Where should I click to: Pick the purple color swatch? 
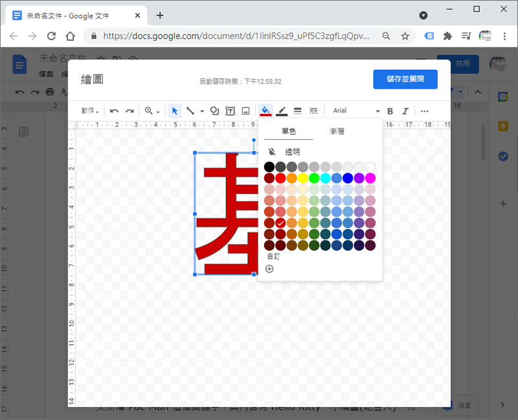pos(359,178)
